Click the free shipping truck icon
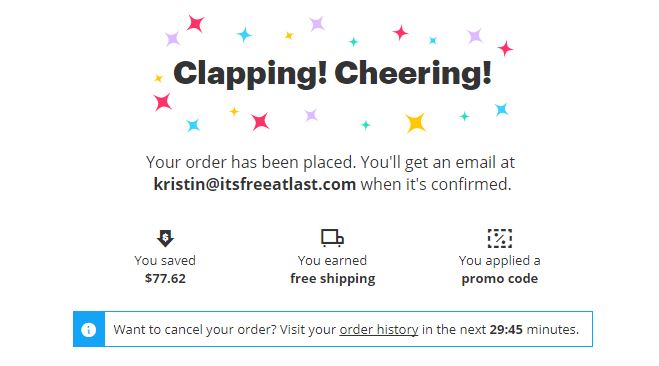This screenshot has height=366, width=659. click(332, 238)
